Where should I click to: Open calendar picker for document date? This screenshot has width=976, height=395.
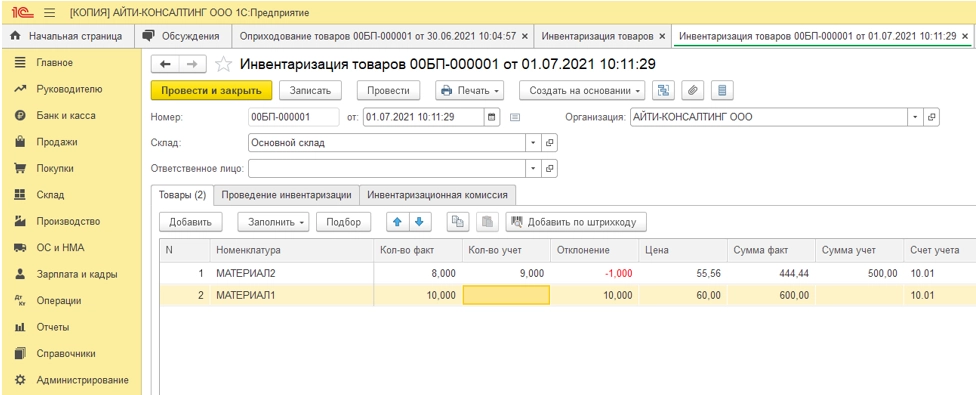492,116
